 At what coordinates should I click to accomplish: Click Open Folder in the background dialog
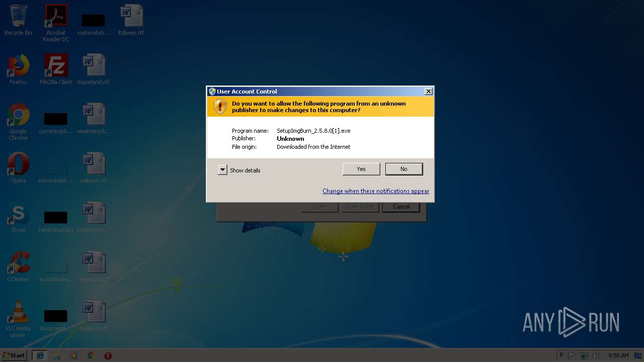360,207
